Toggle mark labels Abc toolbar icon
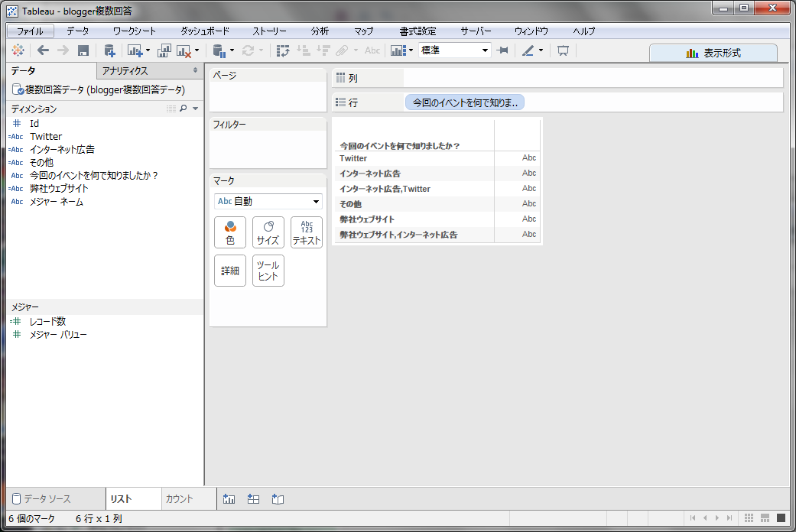This screenshot has width=796, height=532. pos(372,50)
